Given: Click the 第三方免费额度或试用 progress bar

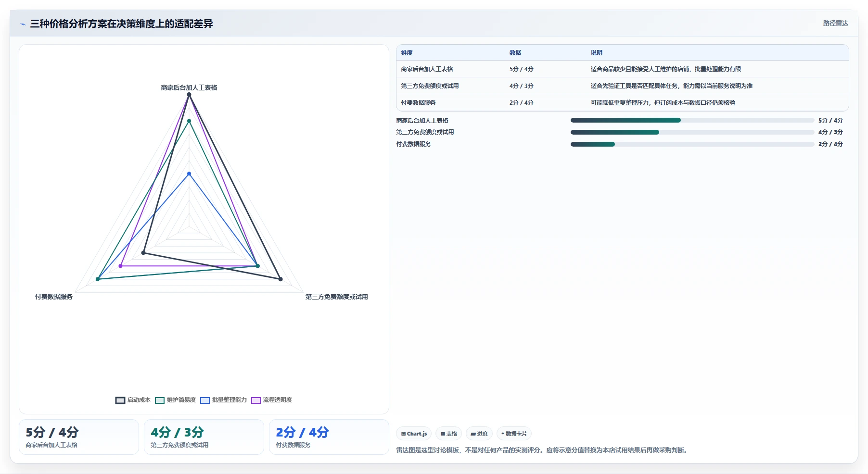Looking at the screenshot, I should (x=692, y=132).
